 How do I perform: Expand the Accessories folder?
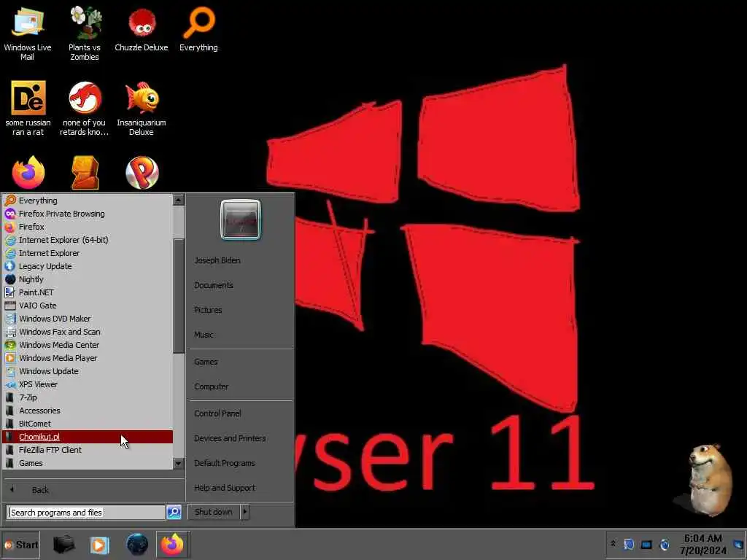click(88, 411)
